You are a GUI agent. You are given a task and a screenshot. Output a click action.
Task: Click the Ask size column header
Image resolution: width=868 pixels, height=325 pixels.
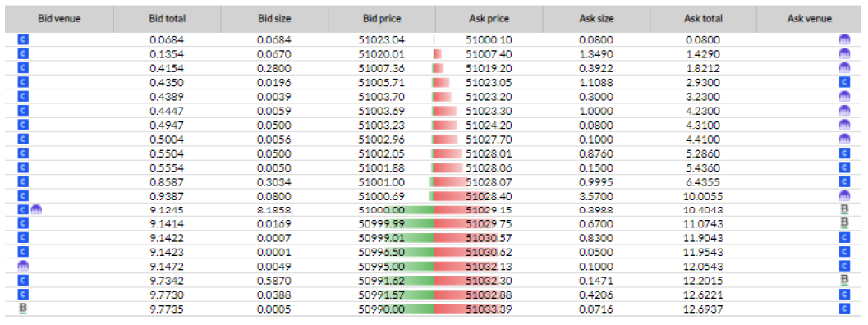pyautogui.click(x=596, y=18)
